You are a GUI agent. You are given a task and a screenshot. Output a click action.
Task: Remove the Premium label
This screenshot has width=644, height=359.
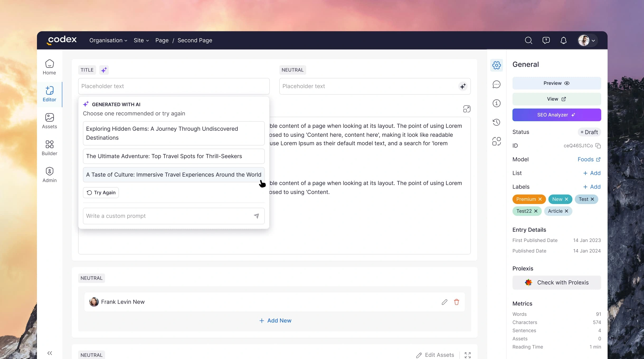(540, 199)
